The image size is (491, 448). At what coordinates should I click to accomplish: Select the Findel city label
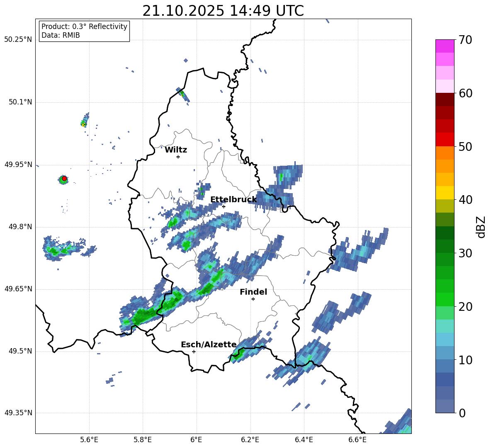(253, 292)
